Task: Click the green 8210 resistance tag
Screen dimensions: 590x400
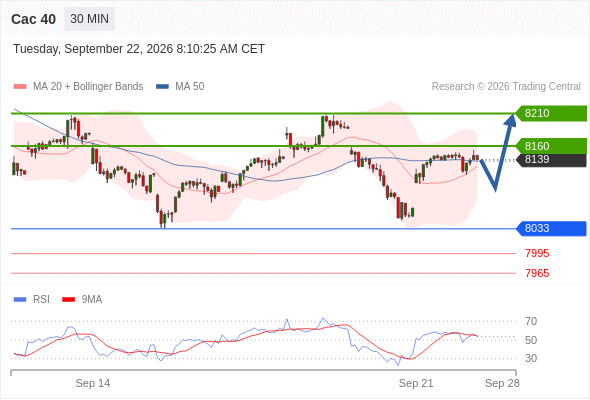Action: [x=550, y=113]
